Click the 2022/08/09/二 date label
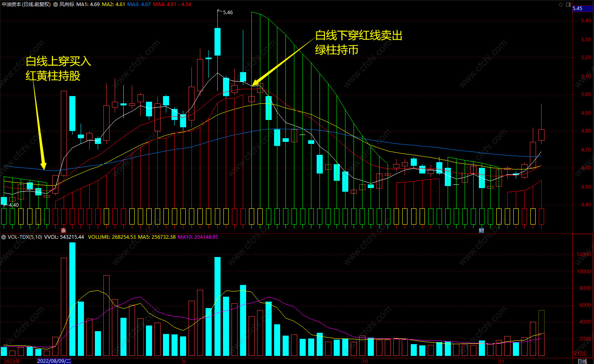This screenshot has height=364, width=594. [x=54, y=361]
